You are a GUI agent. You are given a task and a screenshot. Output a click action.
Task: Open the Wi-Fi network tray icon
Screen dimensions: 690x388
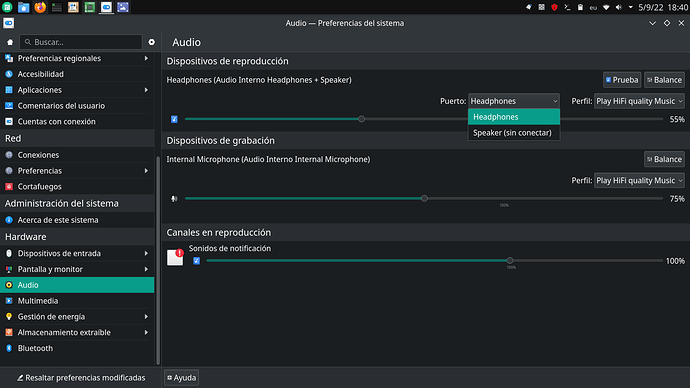click(606, 7)
